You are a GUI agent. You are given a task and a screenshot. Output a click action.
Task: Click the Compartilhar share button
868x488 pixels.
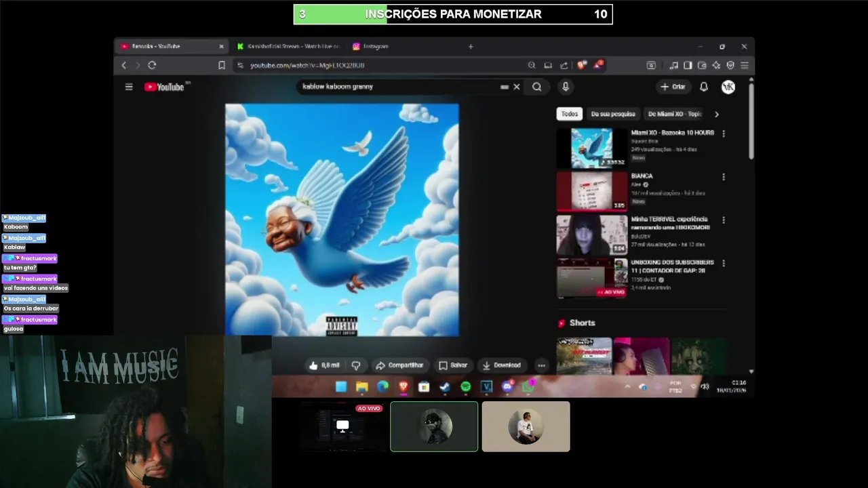400,365
